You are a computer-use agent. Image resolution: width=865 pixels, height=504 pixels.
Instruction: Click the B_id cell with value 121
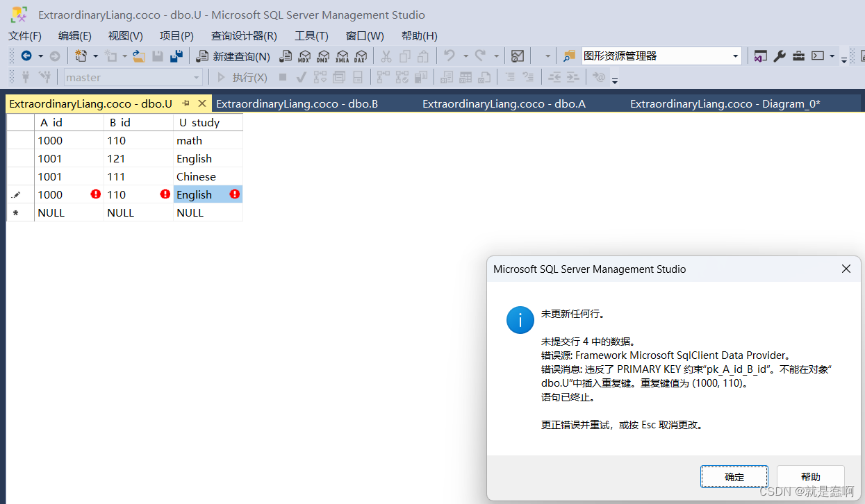(138, 158)
